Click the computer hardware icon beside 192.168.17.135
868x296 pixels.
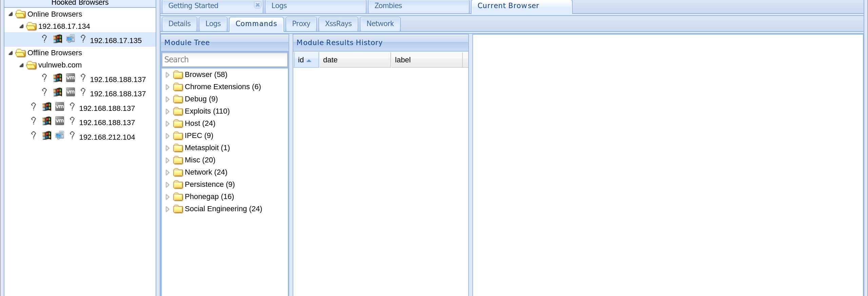pyautogui.click(x=70, y=39)
